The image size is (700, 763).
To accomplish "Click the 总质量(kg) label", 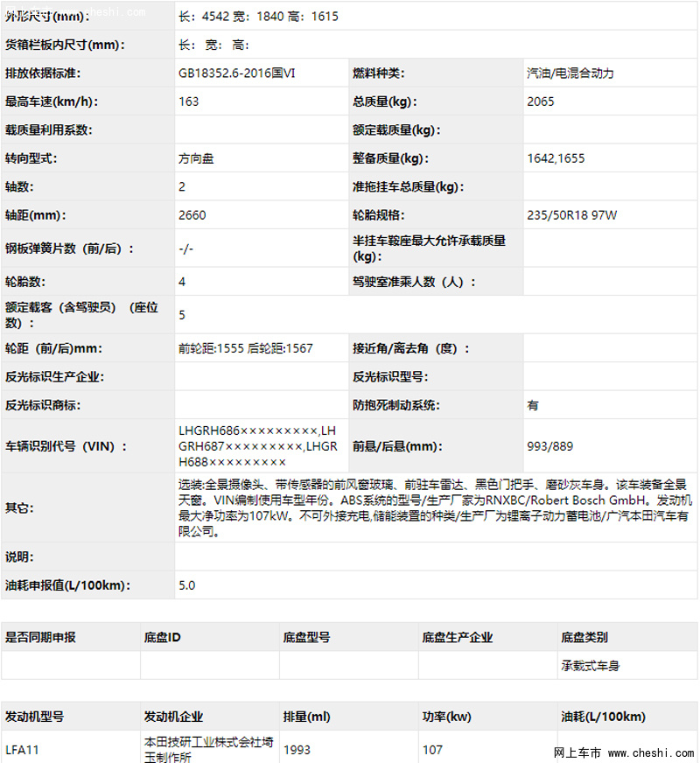I will click(x=385, y=101).
